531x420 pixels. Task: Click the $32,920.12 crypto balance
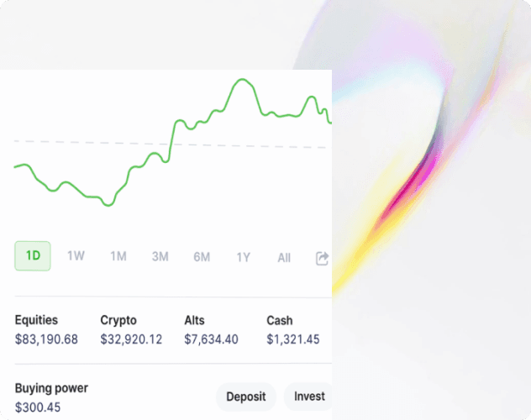132,339
